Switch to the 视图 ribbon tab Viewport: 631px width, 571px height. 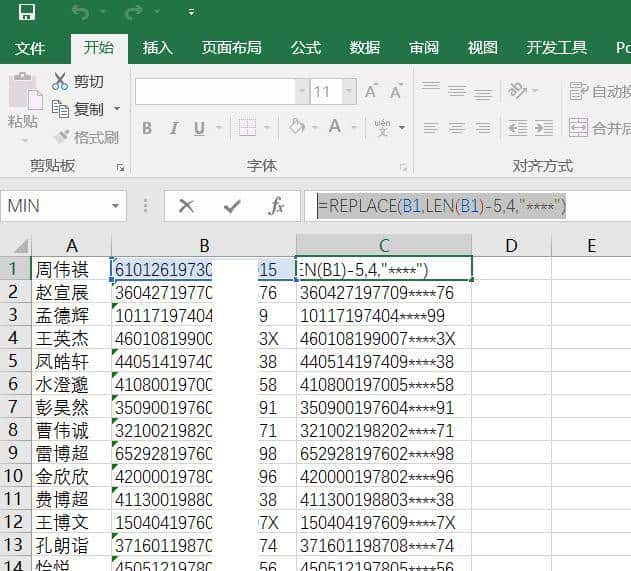483,48
